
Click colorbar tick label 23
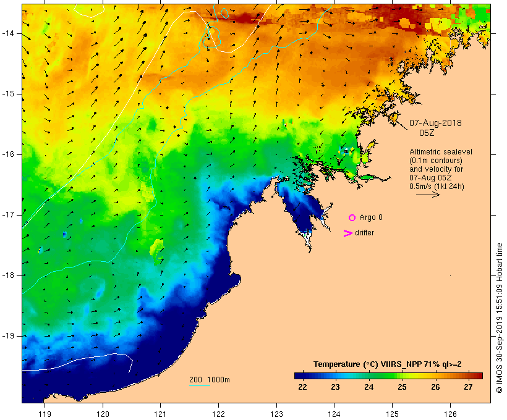[335, 387]
